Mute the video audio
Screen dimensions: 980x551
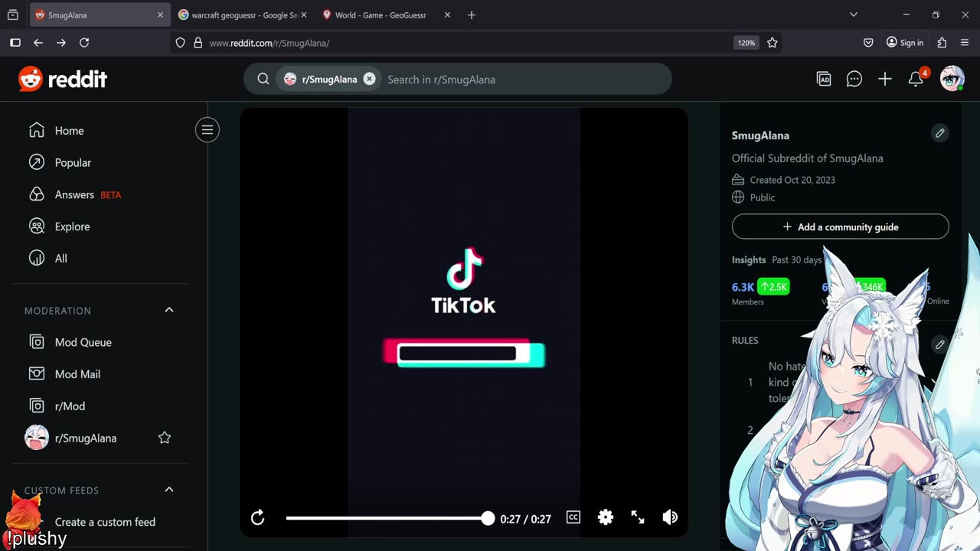pyautogui.click(x=670, y=517)
